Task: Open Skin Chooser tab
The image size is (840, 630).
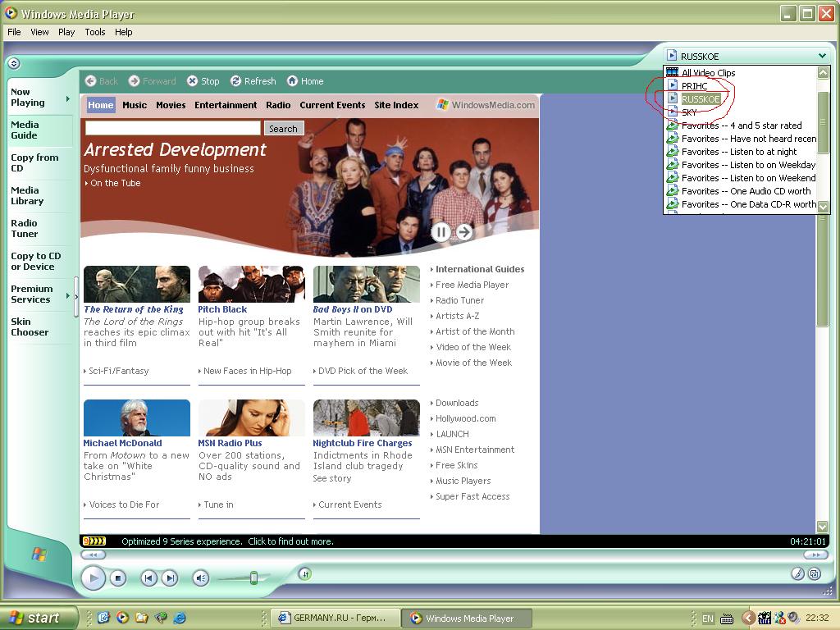Action: coord(40,326)
